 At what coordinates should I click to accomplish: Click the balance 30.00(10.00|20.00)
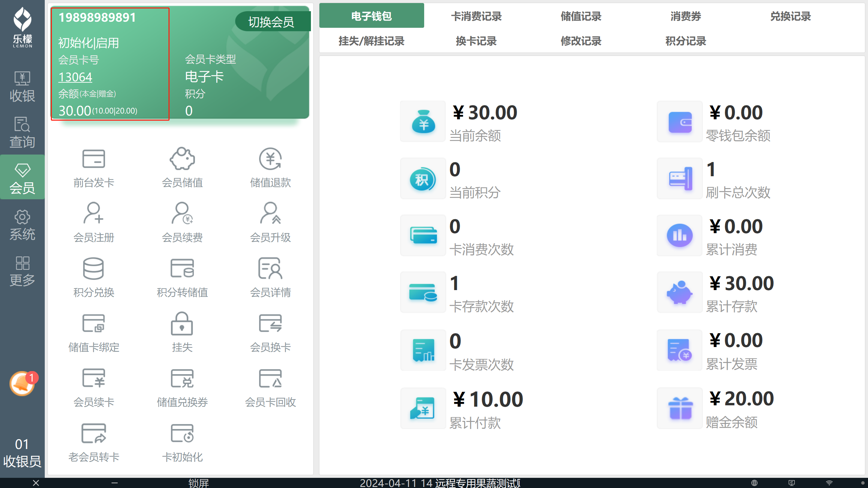(98, 111)
